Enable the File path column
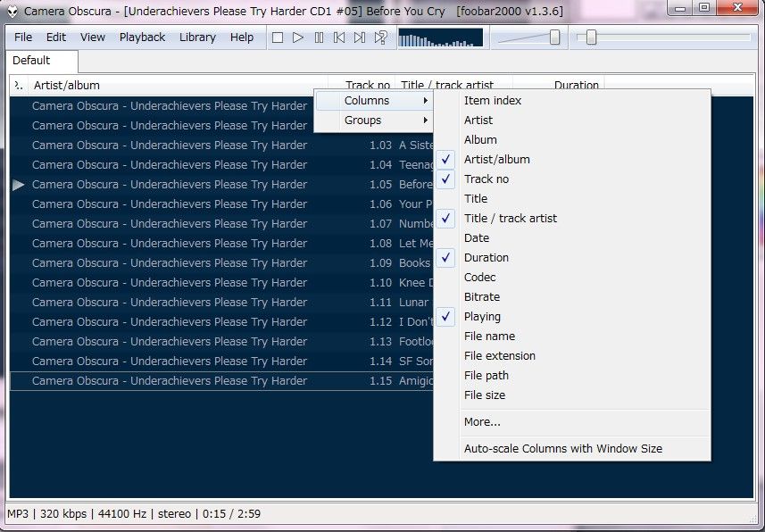Image resolution: width=765 pixels, height=532 pixels. point(572,375)
